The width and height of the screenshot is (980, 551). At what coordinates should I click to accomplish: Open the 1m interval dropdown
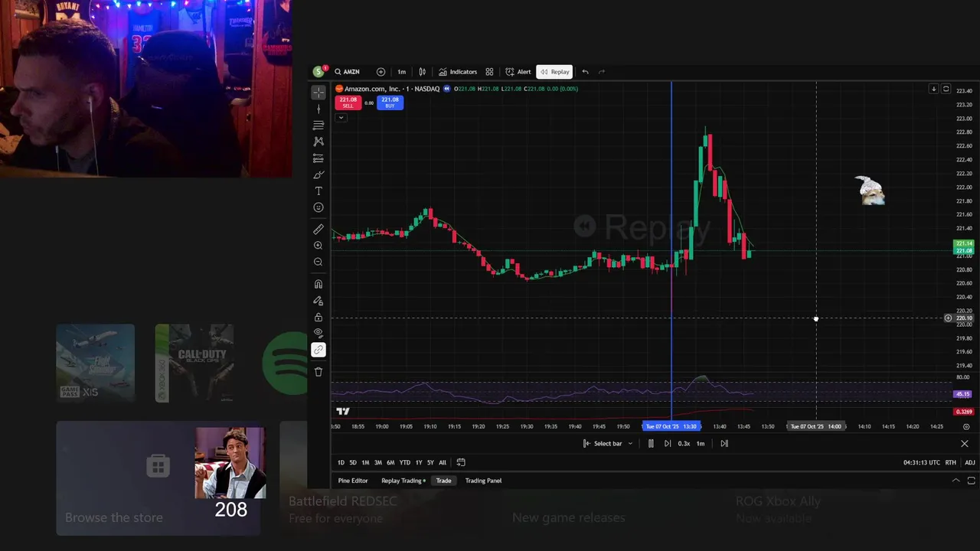401,72
